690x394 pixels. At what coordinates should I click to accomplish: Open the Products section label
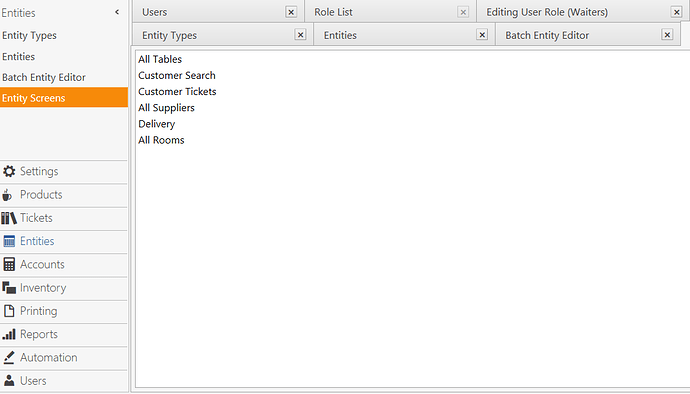coord(41,195)
